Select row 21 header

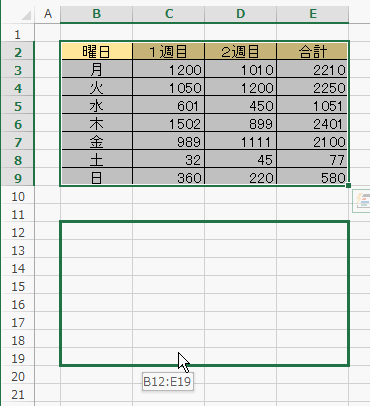pyautogui.click(x=18, y=394)
